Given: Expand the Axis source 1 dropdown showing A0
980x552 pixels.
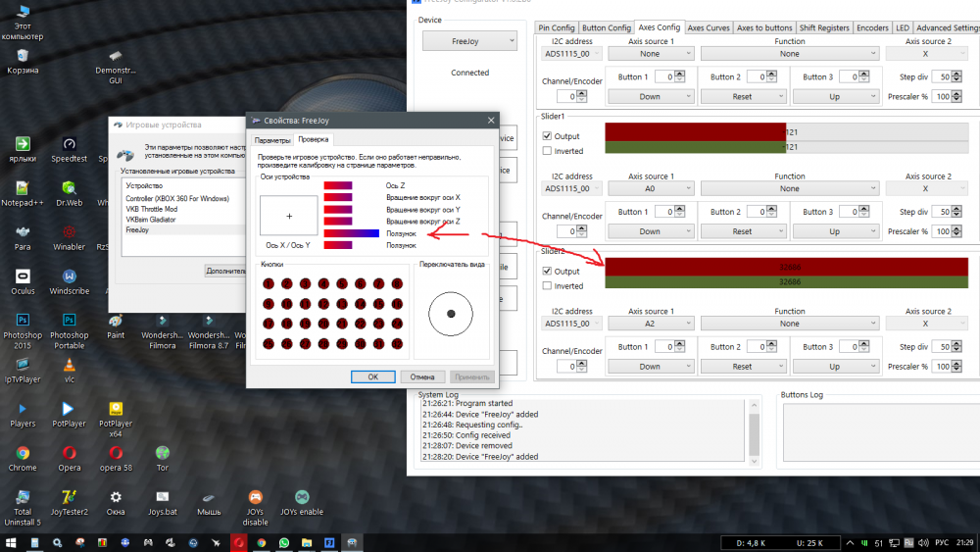Looking at the screenshot, I should (x=650, y=188).
